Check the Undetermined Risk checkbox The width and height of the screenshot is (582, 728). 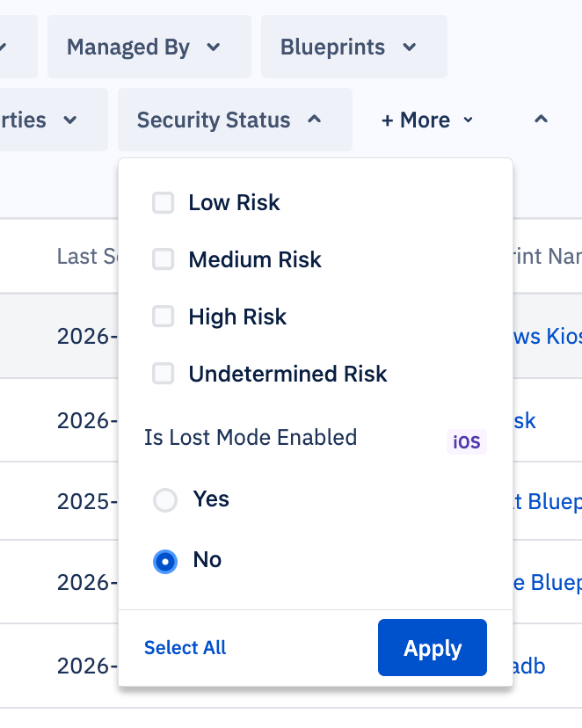[x=163, y=374]
